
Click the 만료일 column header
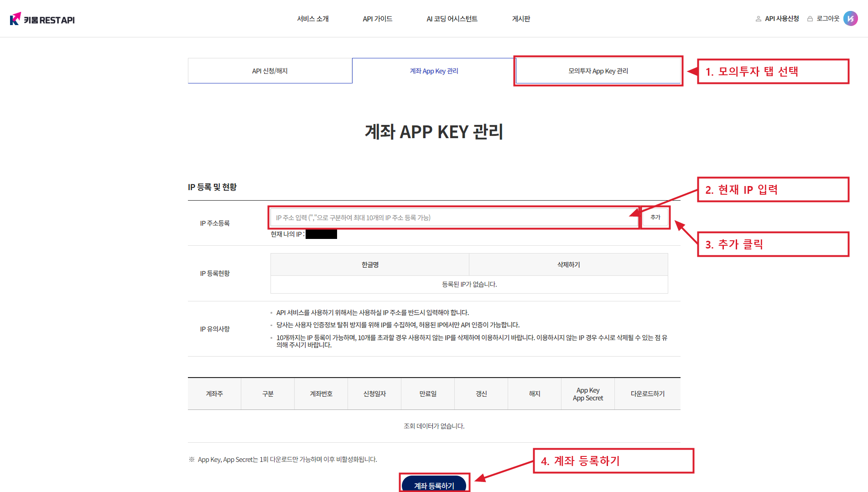(428, 394)
